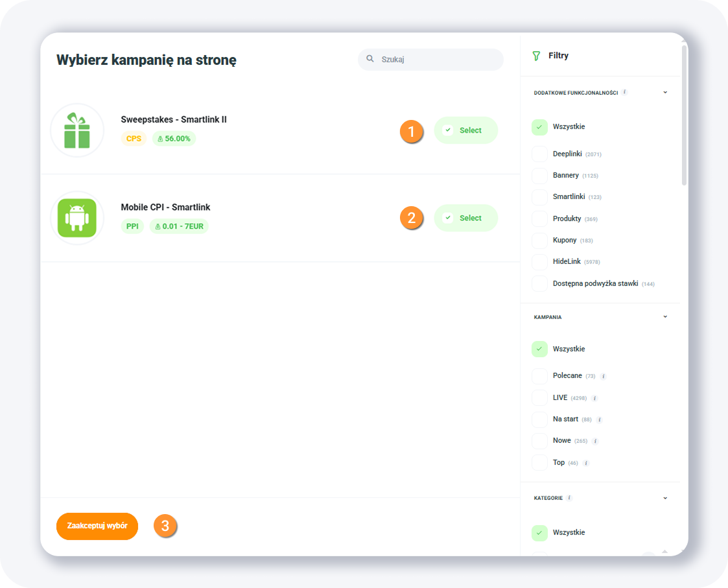Click the CPS tag on Sweepstakes campaign

click(134, 139)
